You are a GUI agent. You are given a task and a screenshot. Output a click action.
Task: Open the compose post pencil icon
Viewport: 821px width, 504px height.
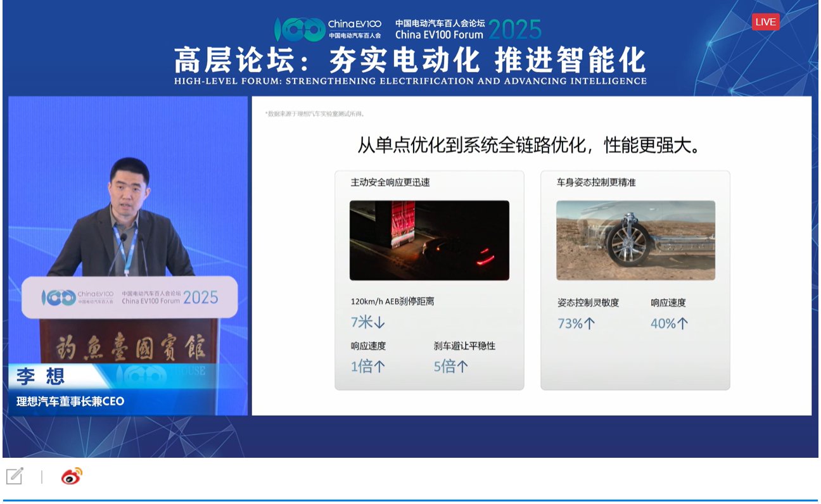coord(15,476)
